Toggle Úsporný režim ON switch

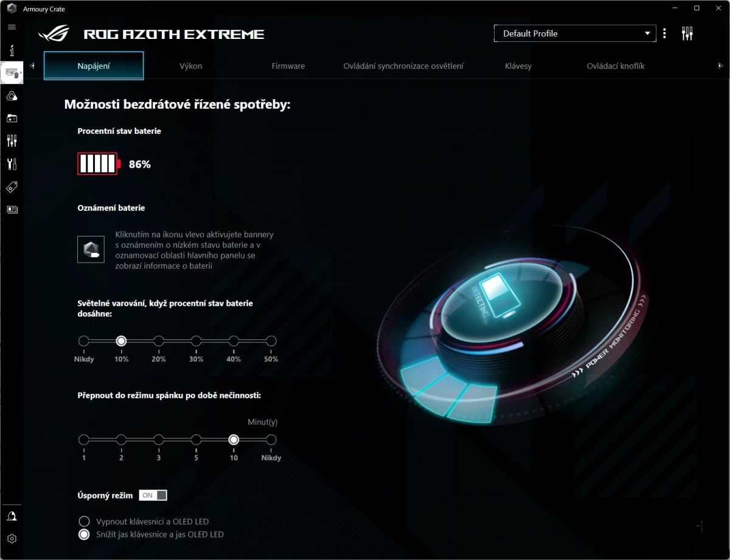pyautogui.click(x=153, y=496)
